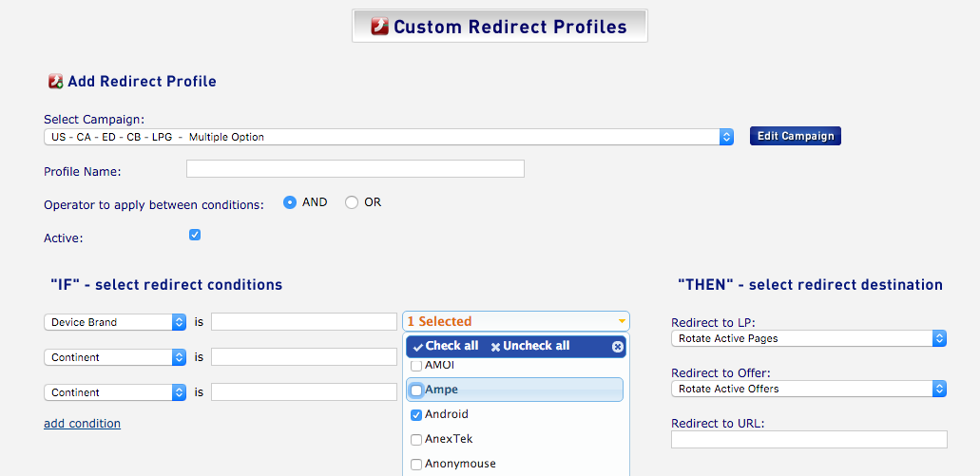Select the AND operator radio button

pos(289,202)
